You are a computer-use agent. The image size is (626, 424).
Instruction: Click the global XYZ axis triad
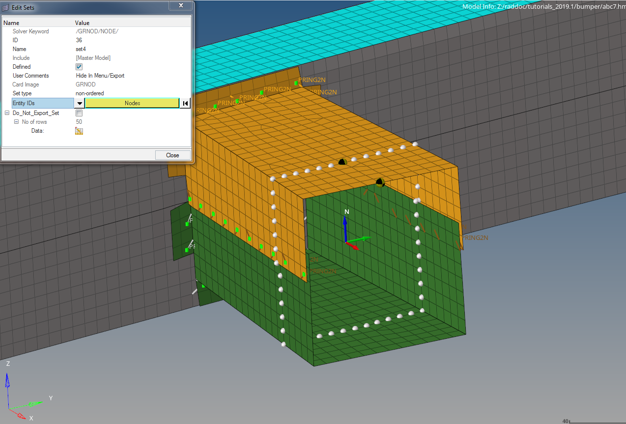click(18, 398)
